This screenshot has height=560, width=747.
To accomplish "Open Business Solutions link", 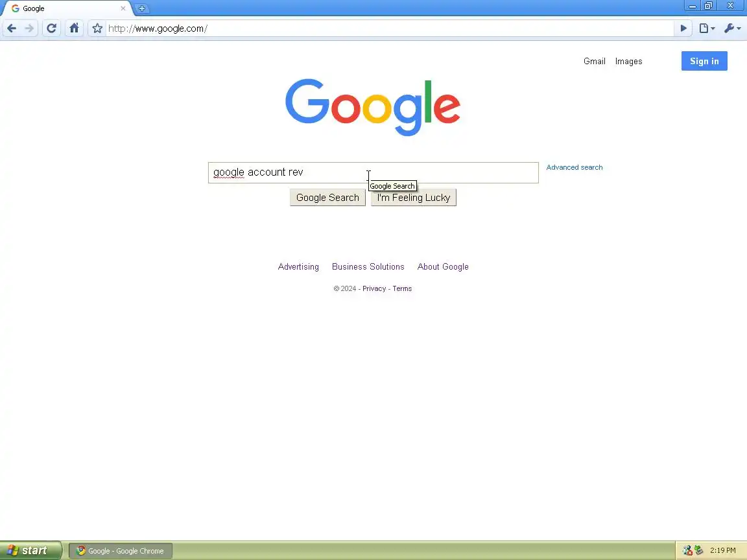I will [368, 266].
